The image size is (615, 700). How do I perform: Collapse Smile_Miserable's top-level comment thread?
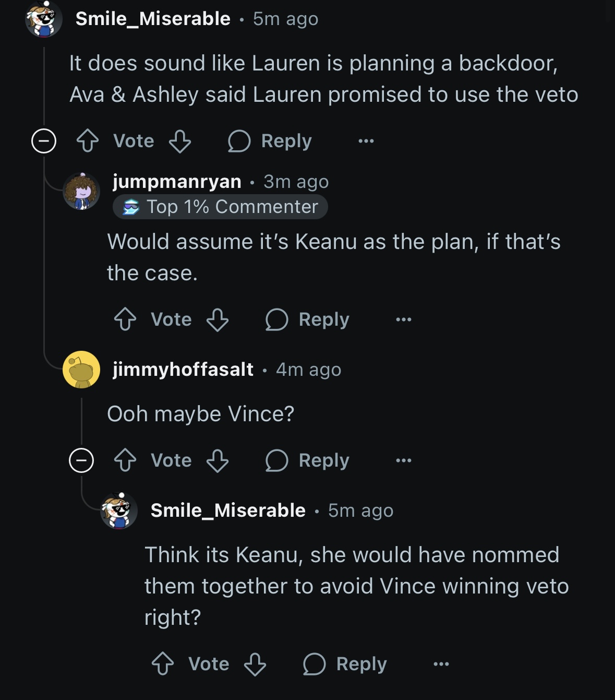[44, 141]
